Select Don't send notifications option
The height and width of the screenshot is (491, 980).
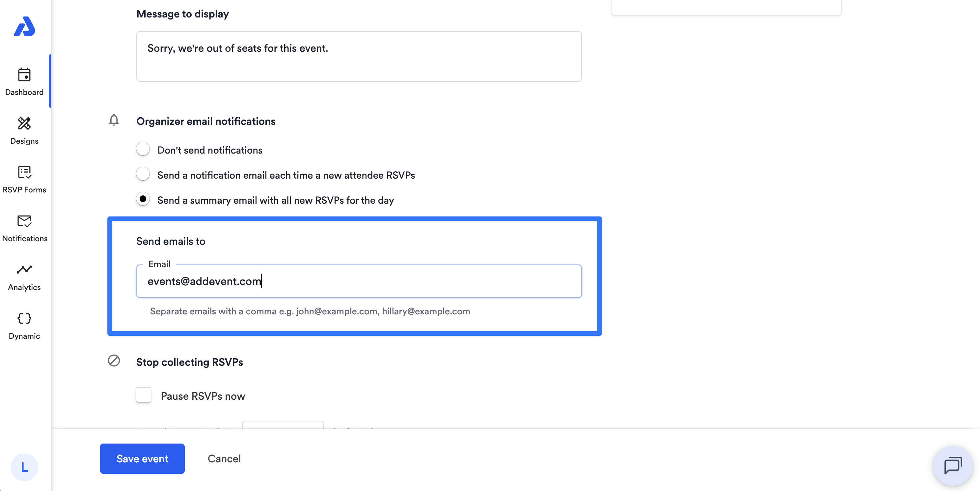pyautogui.click(x=143, y=149)
